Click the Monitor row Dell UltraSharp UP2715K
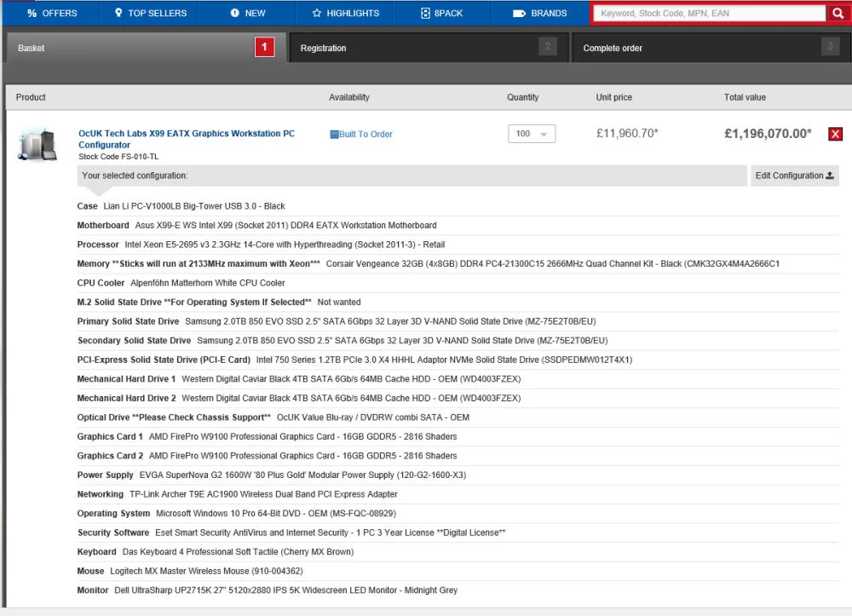 click(x=458, y=590)
